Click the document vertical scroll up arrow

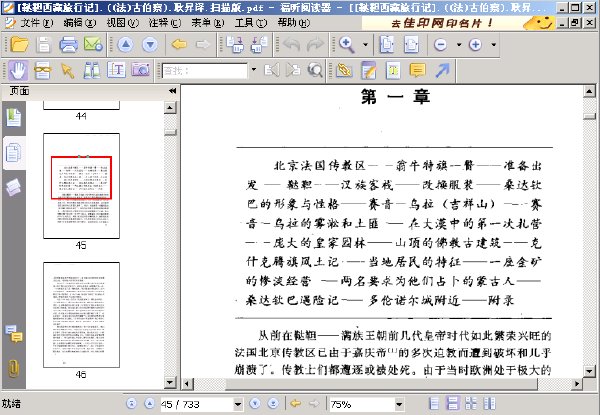point(589,91)
